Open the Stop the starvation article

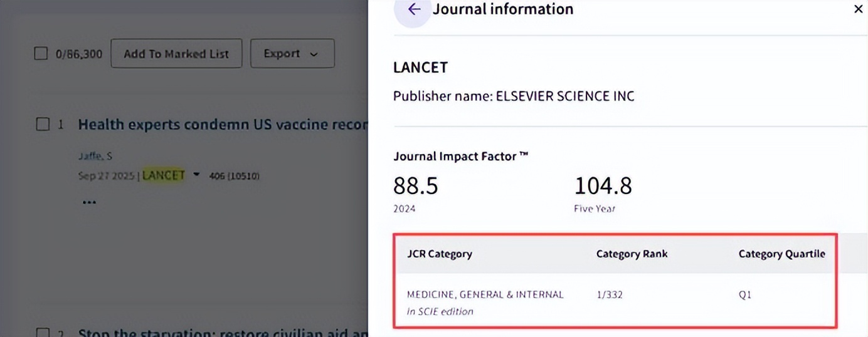tap(223, 332)
